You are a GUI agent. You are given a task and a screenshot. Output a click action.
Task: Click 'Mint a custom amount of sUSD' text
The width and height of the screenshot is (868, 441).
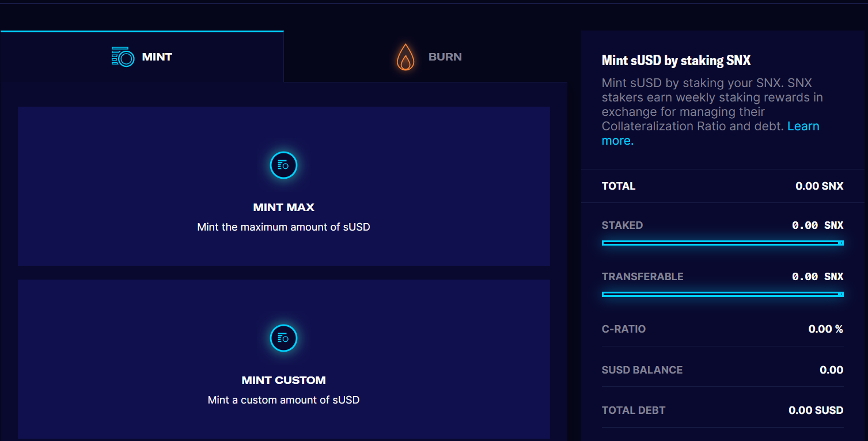pyautogui.click(x=283, y=400)
